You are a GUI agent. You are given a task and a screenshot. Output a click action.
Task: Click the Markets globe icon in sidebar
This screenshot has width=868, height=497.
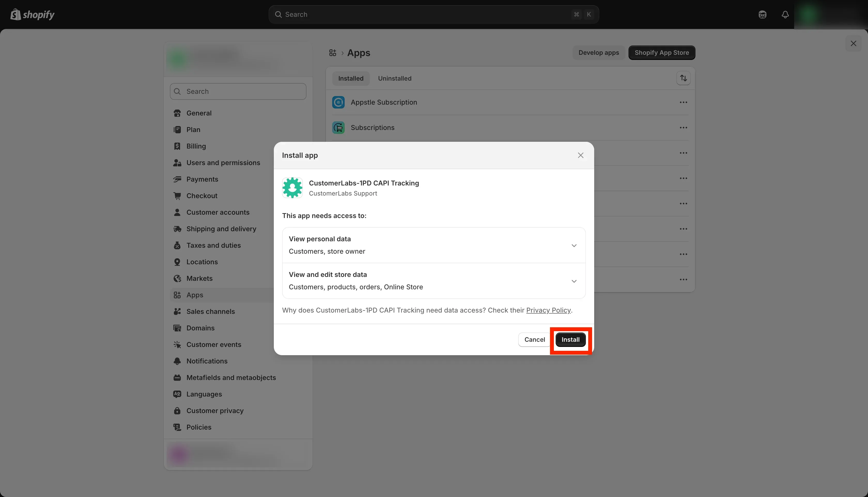pos(177,278)
